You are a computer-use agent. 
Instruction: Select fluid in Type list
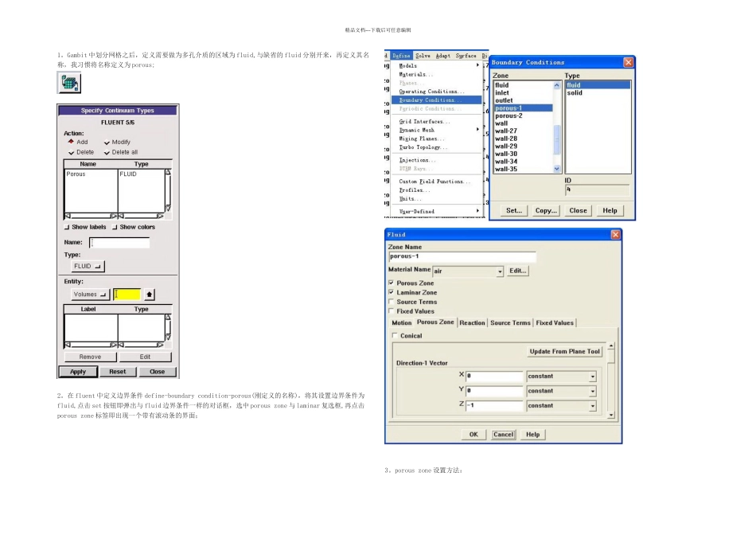(x=598, y=85)
